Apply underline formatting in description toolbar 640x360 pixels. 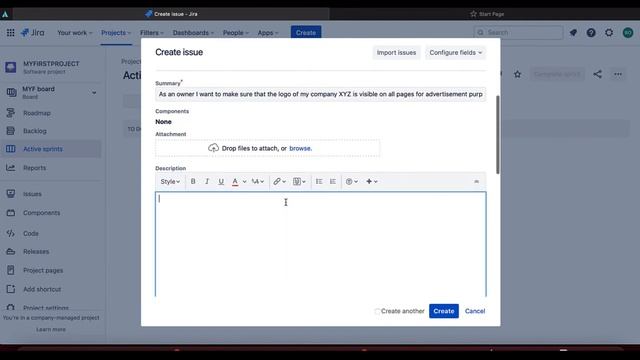[221, 182]
